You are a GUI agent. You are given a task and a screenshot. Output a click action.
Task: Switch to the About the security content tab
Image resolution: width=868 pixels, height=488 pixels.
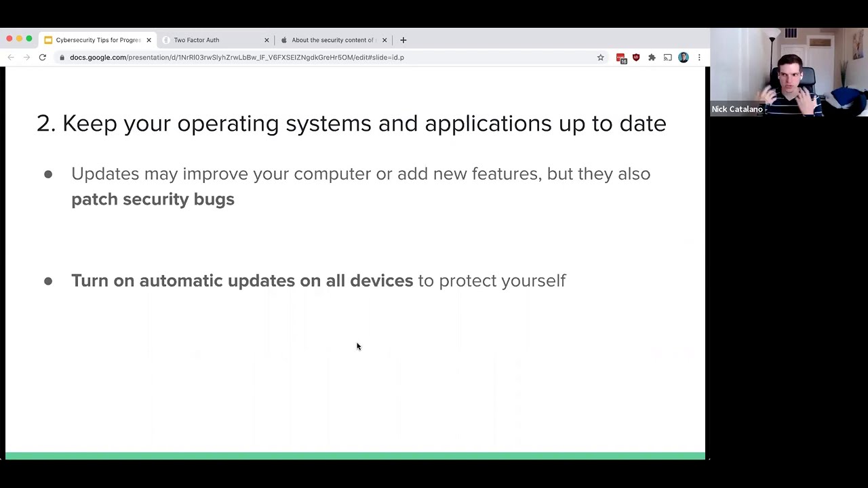point(332,40)
